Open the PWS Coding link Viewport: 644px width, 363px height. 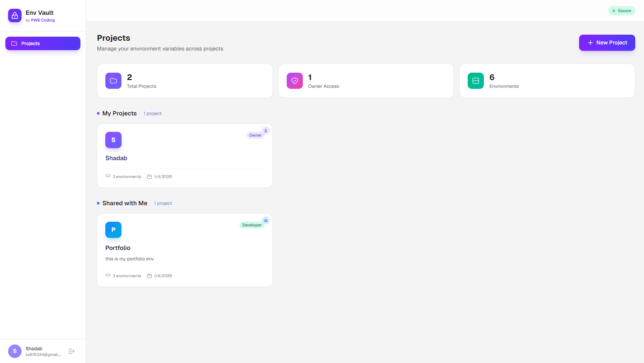[x=42, y=20]
